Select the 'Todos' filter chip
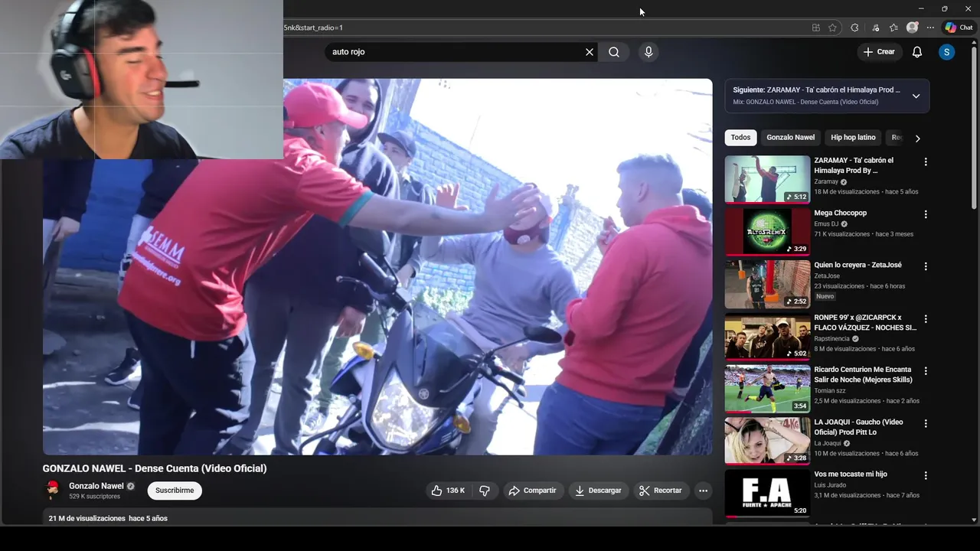 click(x=740, y=138)
